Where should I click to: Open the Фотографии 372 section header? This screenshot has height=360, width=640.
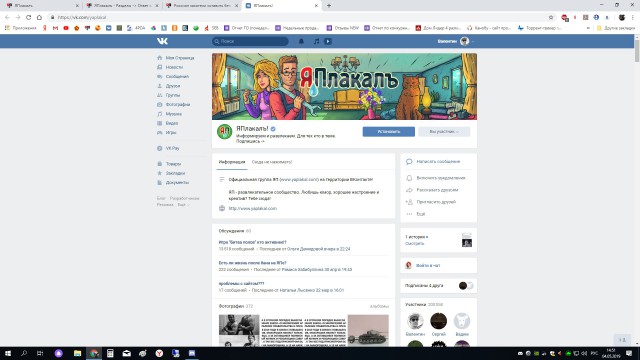tap(236, 306)
